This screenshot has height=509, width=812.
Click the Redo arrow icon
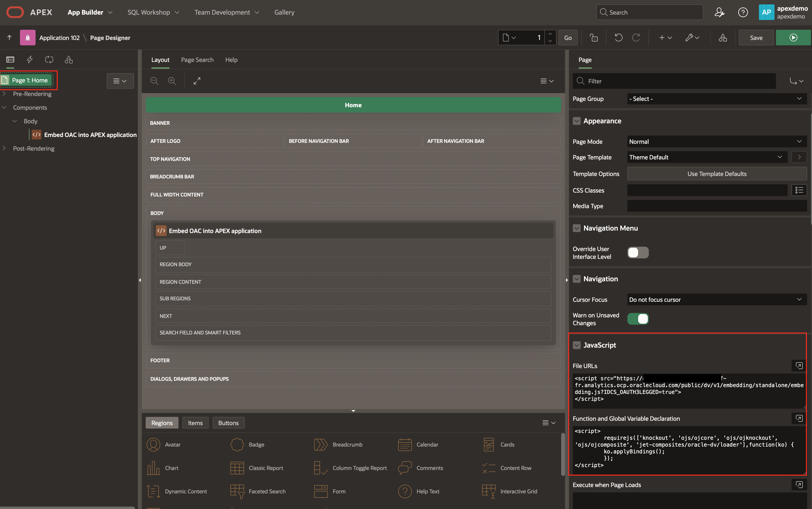point(636,37)
